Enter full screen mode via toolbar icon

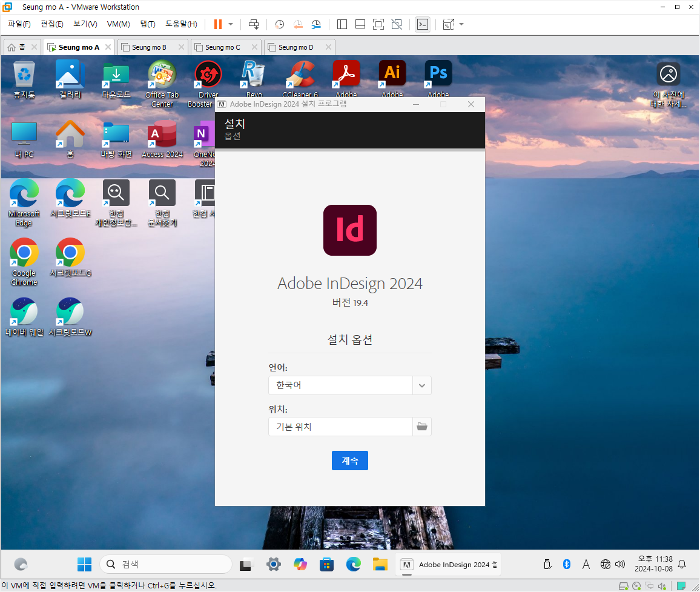(x=378, y=24)
